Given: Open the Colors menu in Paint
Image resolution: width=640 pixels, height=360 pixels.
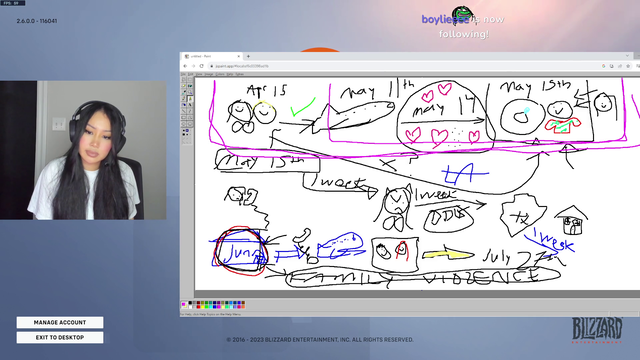Looking at the screenshot, I should click(220, 74).
